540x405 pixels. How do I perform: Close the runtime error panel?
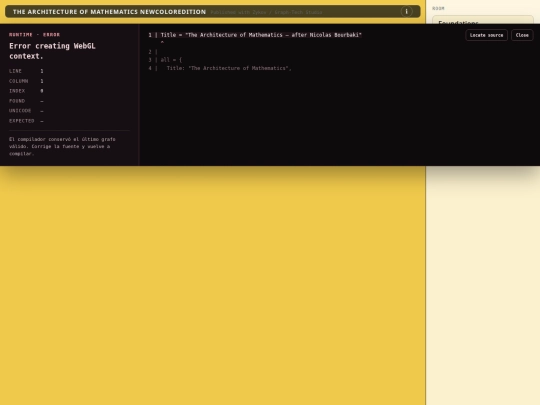522,35
